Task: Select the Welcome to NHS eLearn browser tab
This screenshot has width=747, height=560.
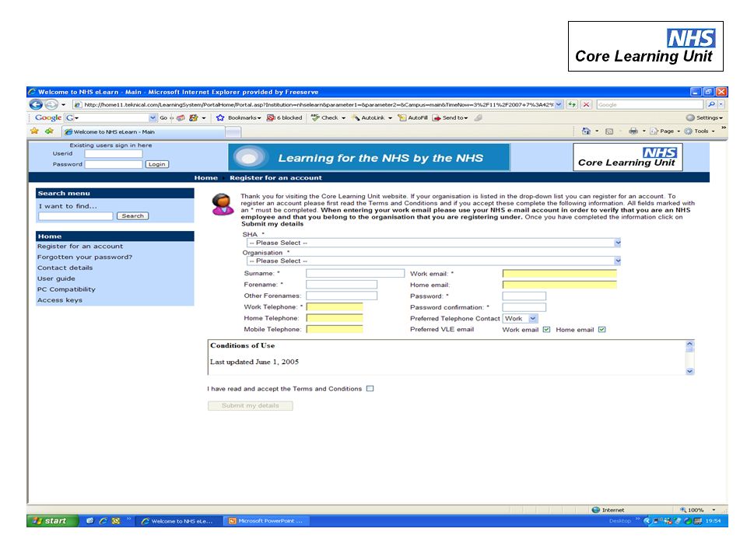Action: click(143, 132)
